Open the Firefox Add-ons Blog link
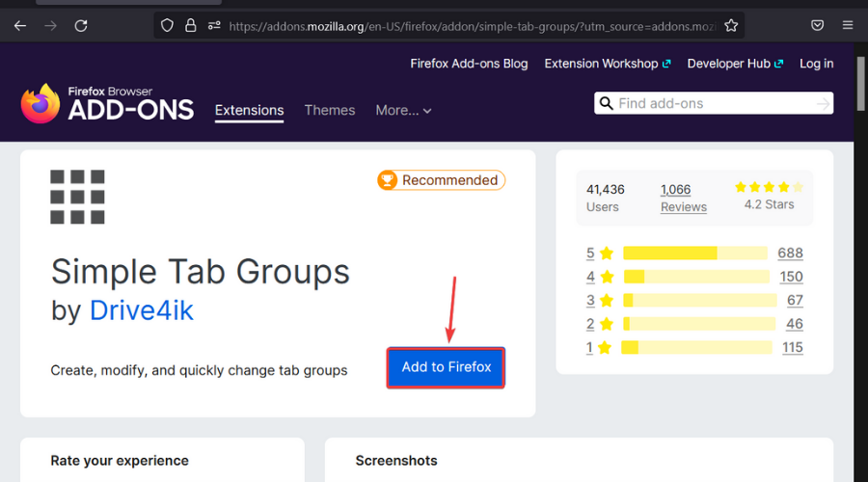 469,64
